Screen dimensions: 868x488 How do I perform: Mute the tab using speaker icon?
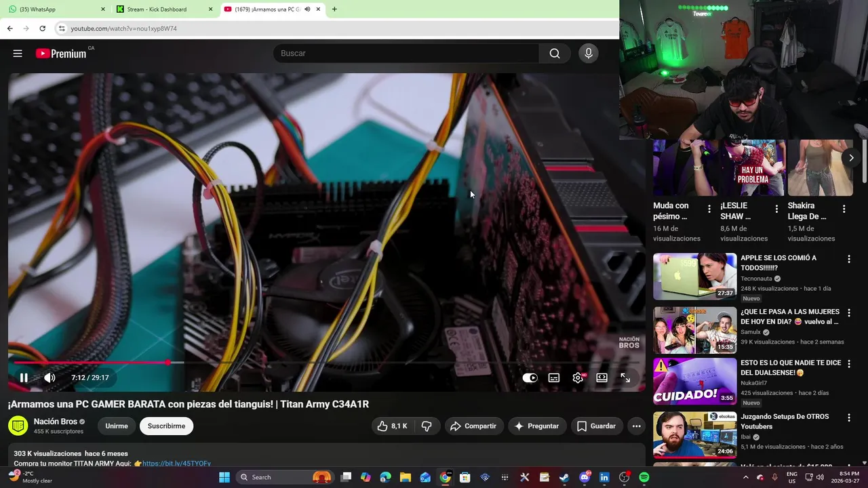pyautogui.click(x=307, y=9)
